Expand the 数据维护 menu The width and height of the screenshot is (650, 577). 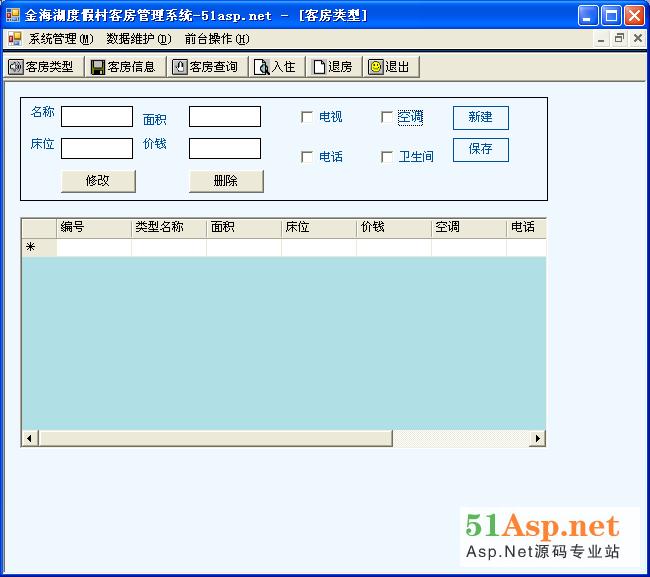tap(138, 39)
